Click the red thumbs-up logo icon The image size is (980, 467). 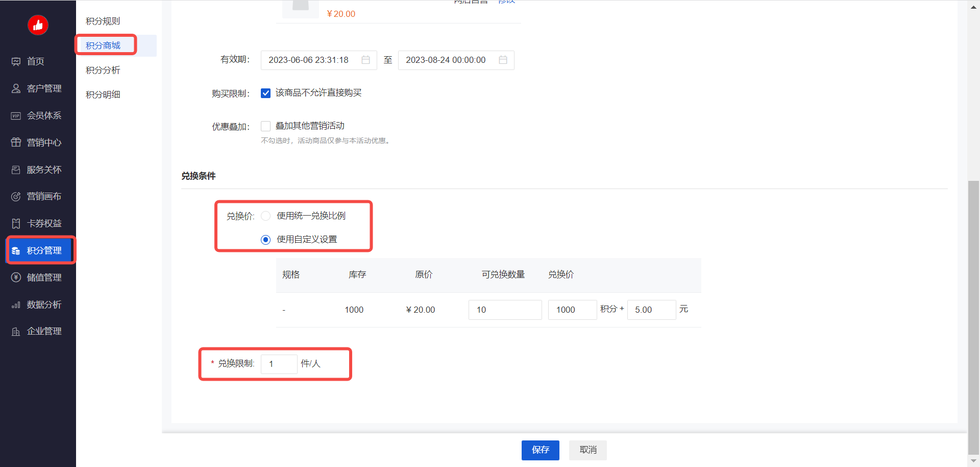click(x=38, y=25)
